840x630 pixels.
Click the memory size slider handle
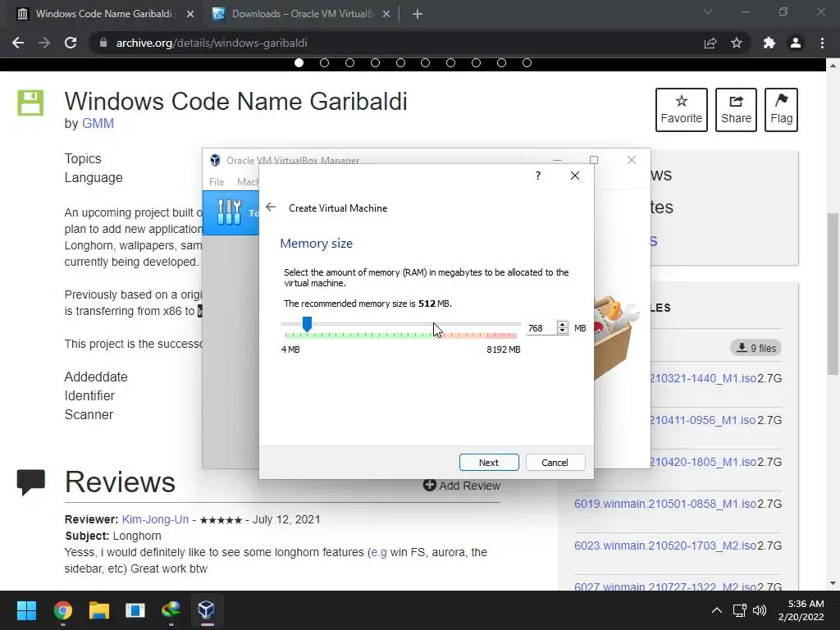click(307, 323)
